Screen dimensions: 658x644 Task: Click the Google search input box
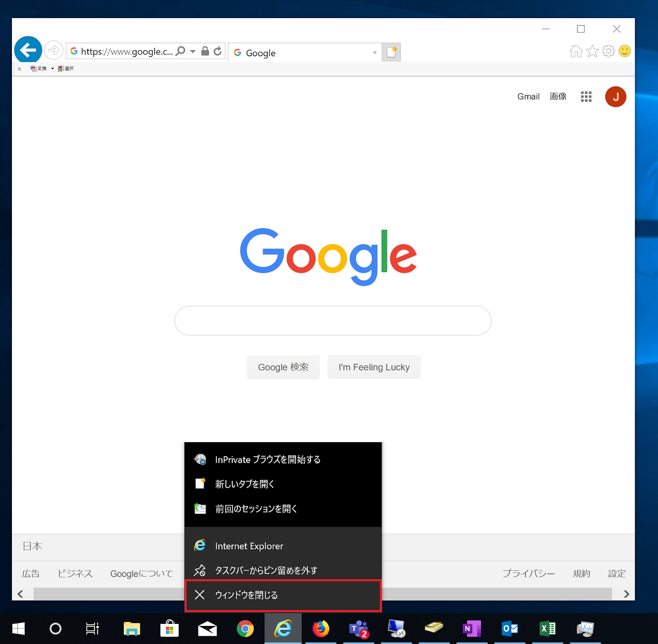(333, 321)
